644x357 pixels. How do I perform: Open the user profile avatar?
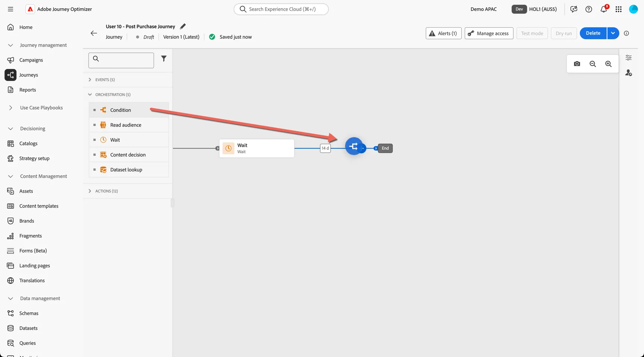(x=634, y=9)
